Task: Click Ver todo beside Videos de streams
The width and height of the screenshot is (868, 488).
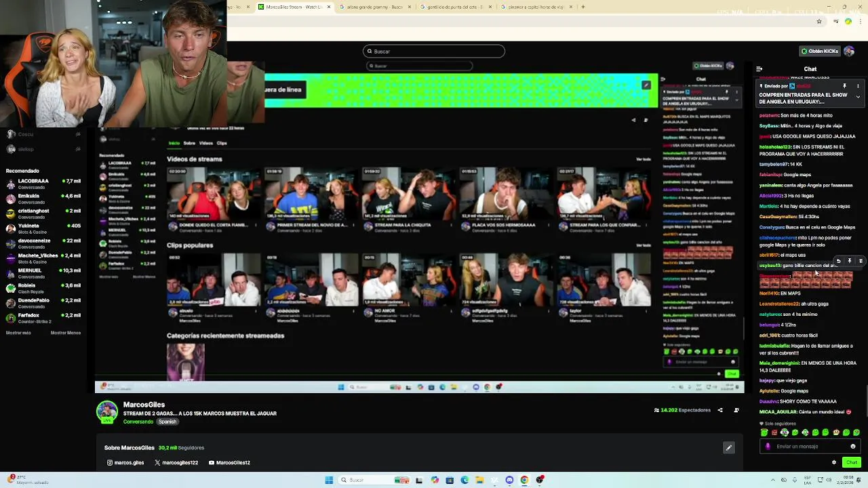Action: tap(644, 159)
